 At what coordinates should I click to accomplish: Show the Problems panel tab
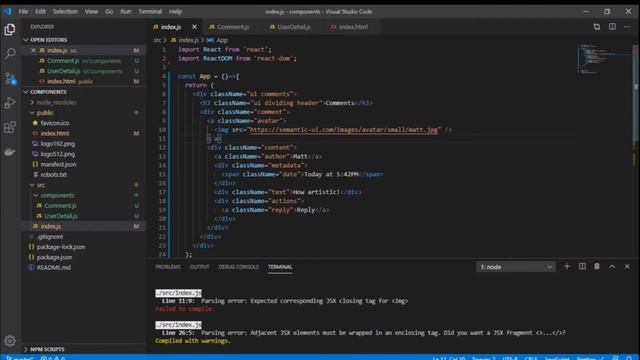pyautogui.click(x=168, y=267)
